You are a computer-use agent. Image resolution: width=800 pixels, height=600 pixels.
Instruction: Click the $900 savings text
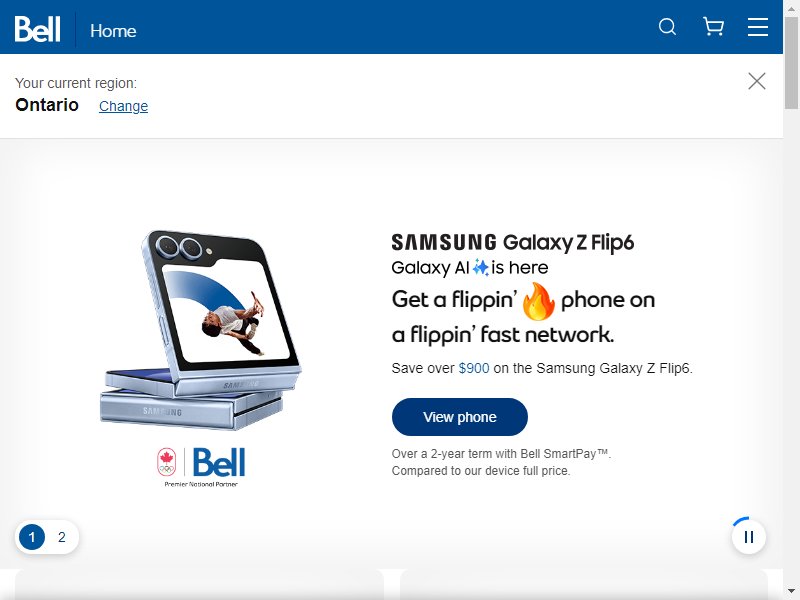[474, 368]
